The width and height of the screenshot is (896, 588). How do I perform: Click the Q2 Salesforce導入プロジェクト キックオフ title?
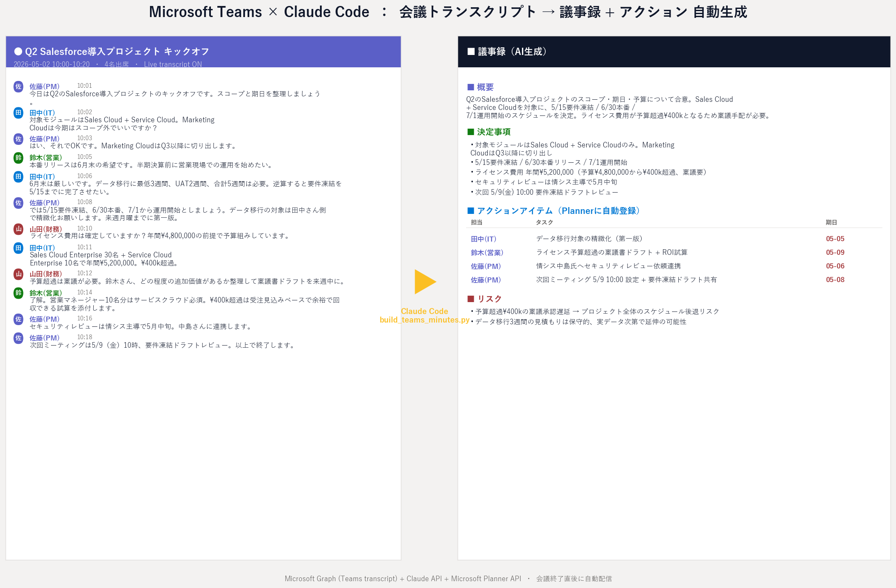(x=117, y=52)
